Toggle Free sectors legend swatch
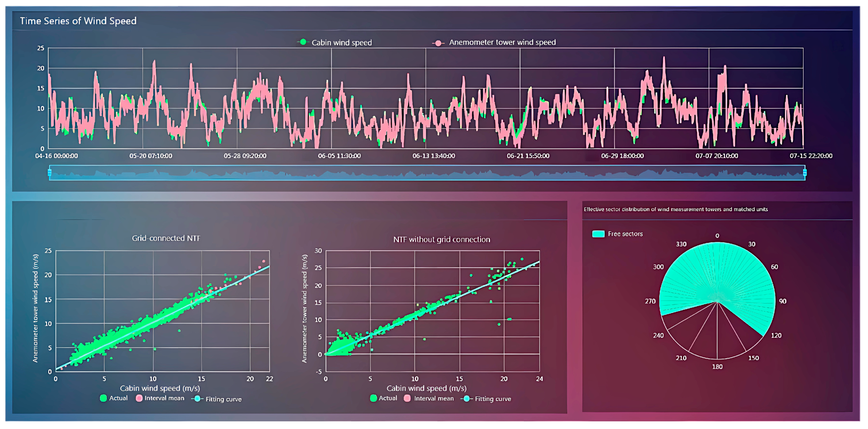 point(598,234)
